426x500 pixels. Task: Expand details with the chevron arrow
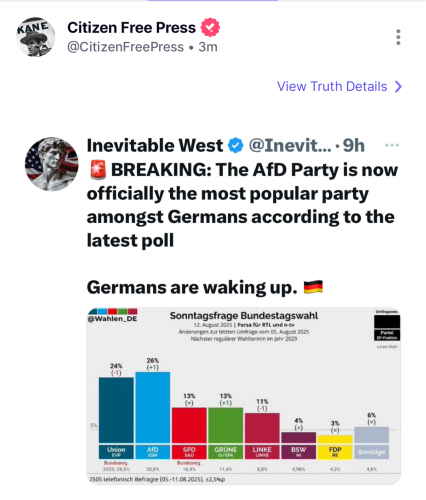[x=398, y=87]
